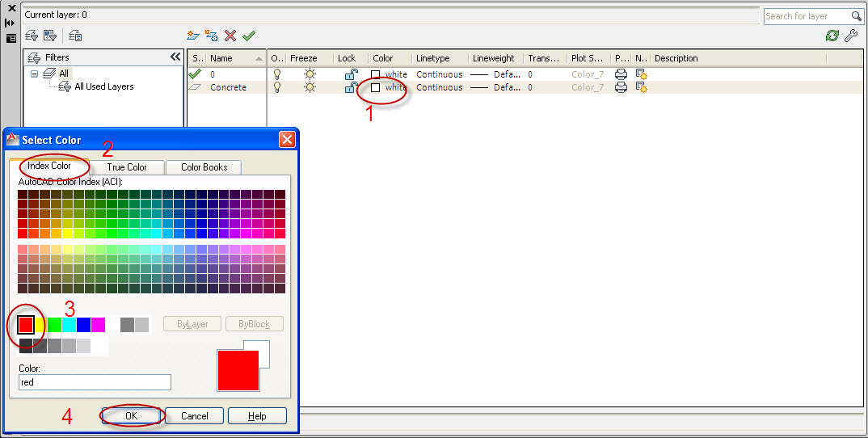Toggle the Lock padlock for Concrete layer
This screenshot has height=438, width=868.
point(351,87)
